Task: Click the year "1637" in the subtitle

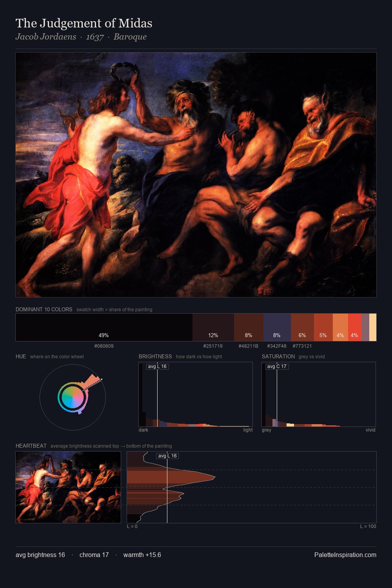Action: click(x=95, y=37)
